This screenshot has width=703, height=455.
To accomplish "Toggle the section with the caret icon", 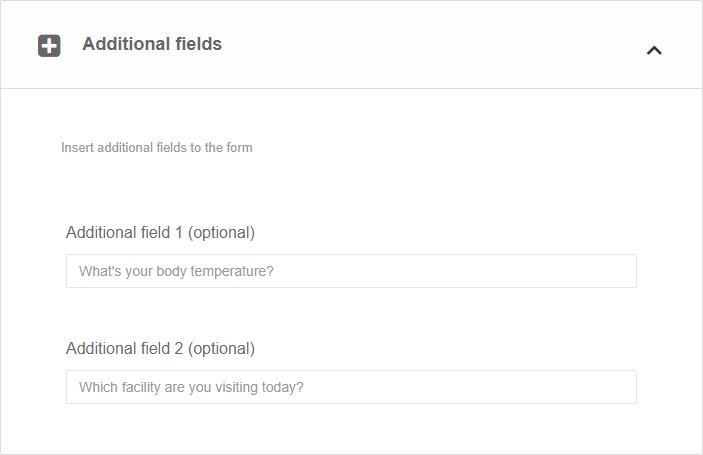I will [x=654, y=50].
